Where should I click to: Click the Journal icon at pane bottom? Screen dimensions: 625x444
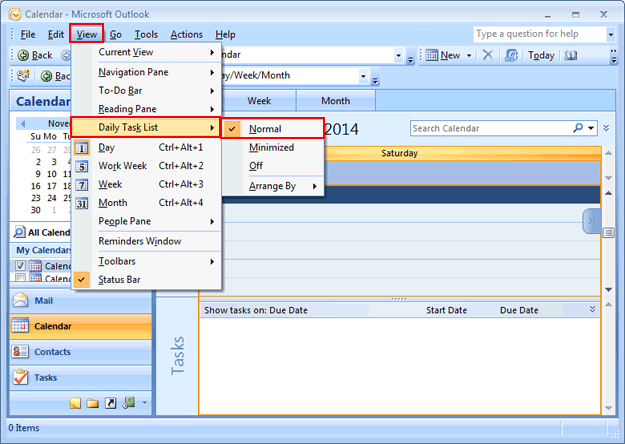[x=129, y=403]
